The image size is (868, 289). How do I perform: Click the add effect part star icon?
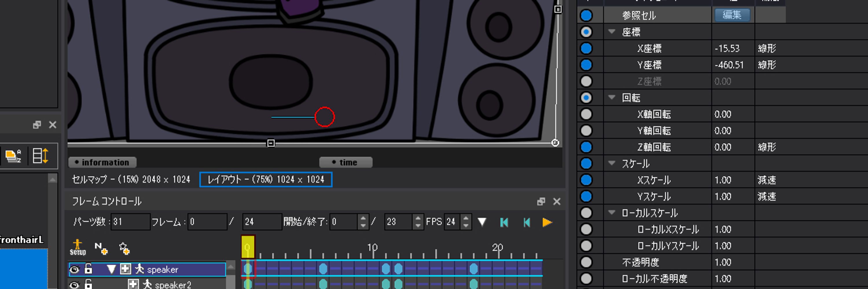(124, 248)
